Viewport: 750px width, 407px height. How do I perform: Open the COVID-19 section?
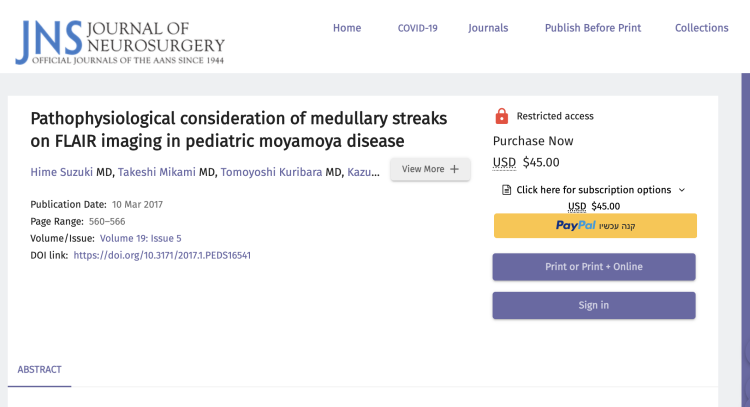418,28
